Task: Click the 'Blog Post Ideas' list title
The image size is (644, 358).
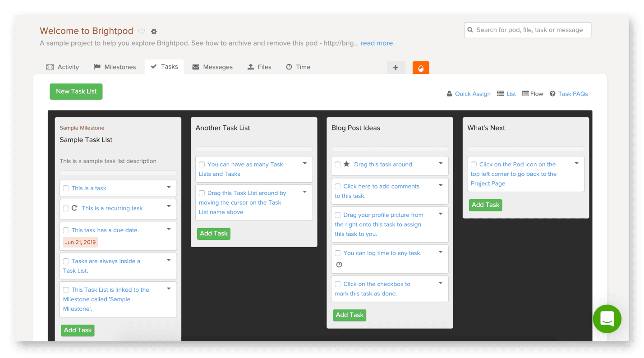Action: pyautogui.click(x=356, y=128)
